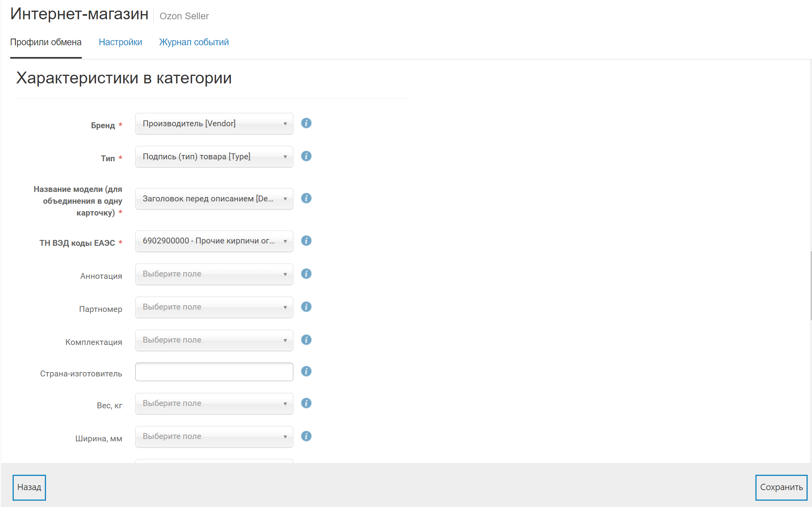Switch to the Настройки tab
The width and height of the screenshot is (812, 507).
120,42
